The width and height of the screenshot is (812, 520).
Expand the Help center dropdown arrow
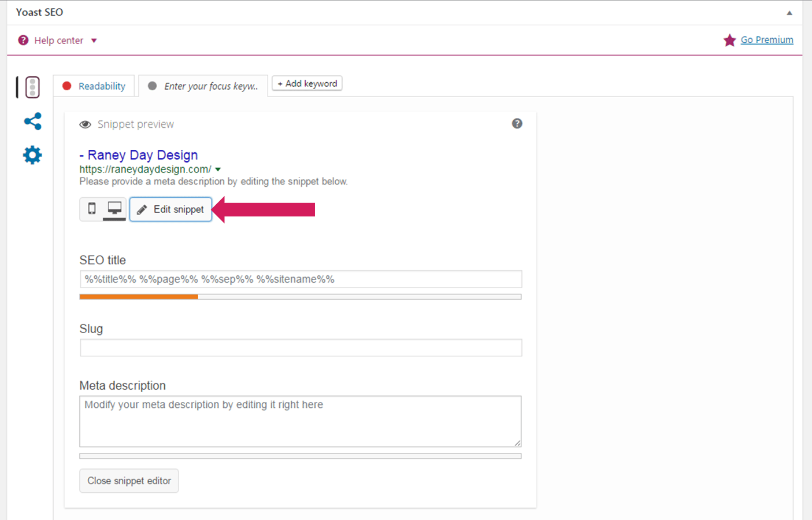click(94, 40)
